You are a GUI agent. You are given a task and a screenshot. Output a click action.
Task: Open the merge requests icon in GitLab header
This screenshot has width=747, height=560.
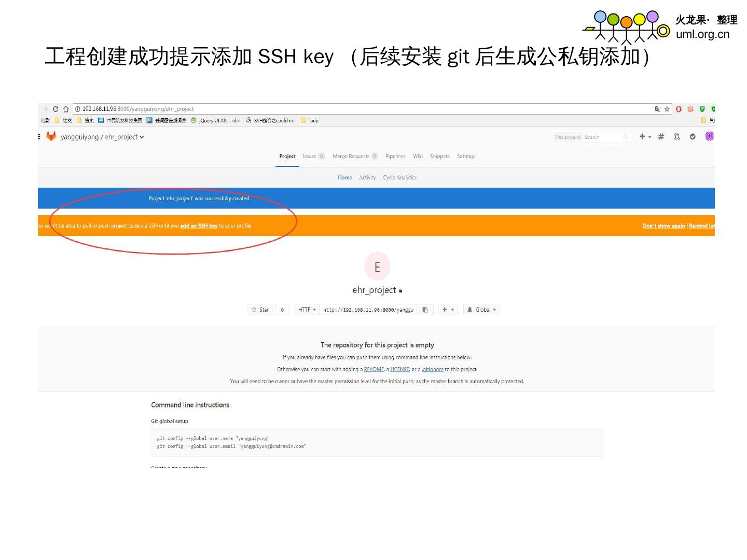tap(677, 136)
